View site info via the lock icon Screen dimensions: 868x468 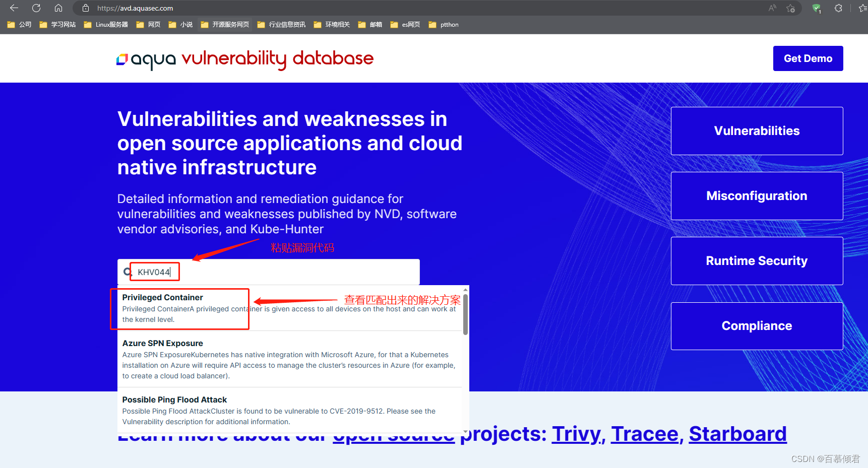coord(86,8)
